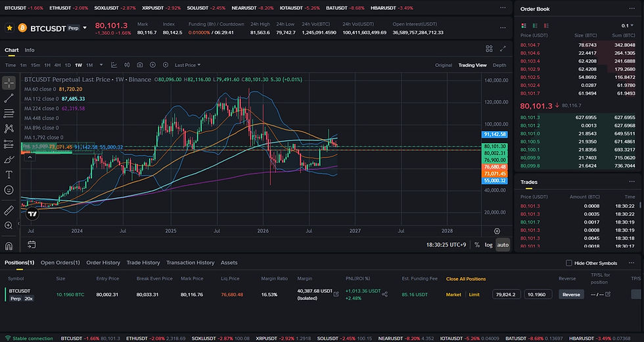
Task: Open positions panel more options menu
Action: click(632, 263)
